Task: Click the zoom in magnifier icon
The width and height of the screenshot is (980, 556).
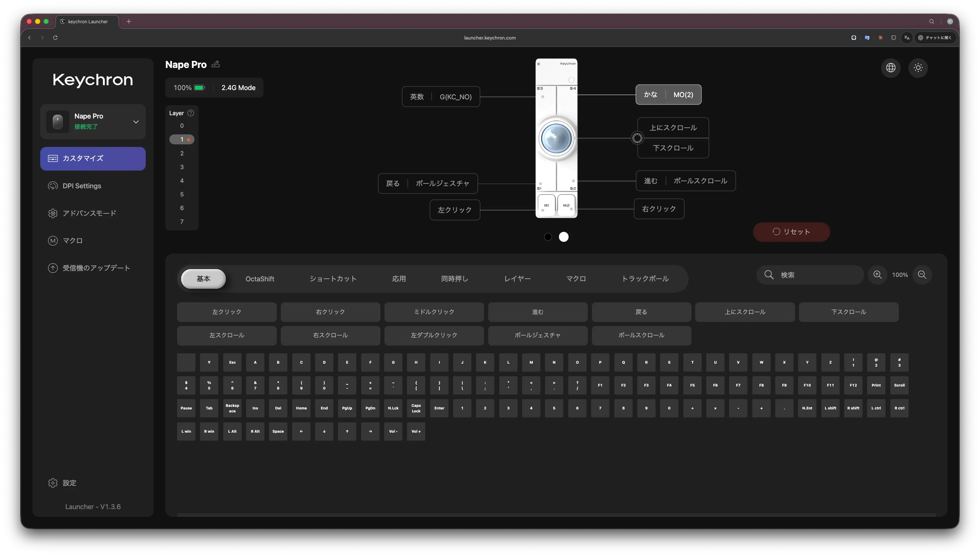Action: [x=877, y=275]
